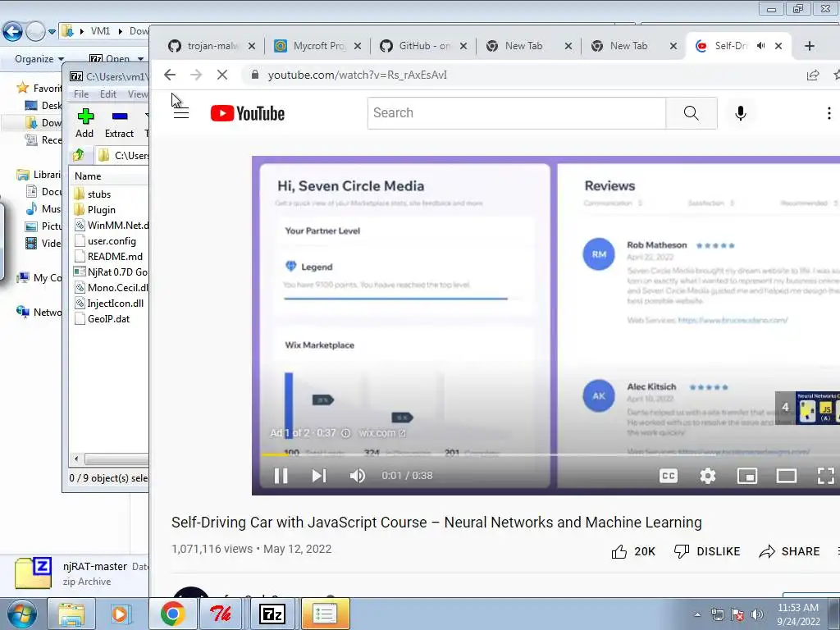The width and height of the screenshot is (840, 630).
Task: Open the wix.com ad link
Action: click(x=382, y=433)
